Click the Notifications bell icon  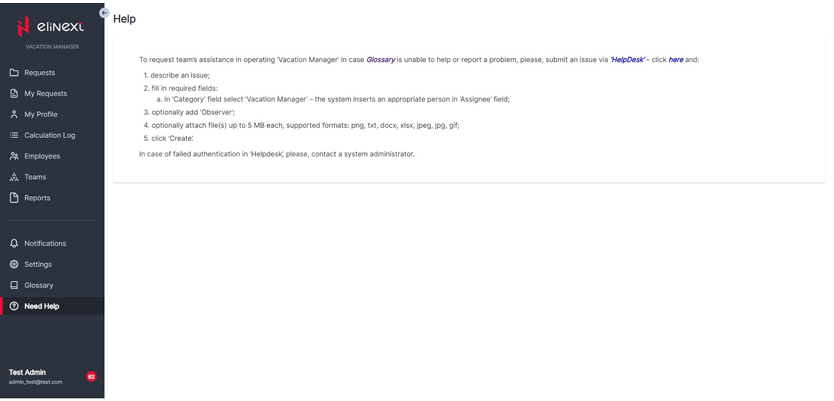click(x=14, y=243)
